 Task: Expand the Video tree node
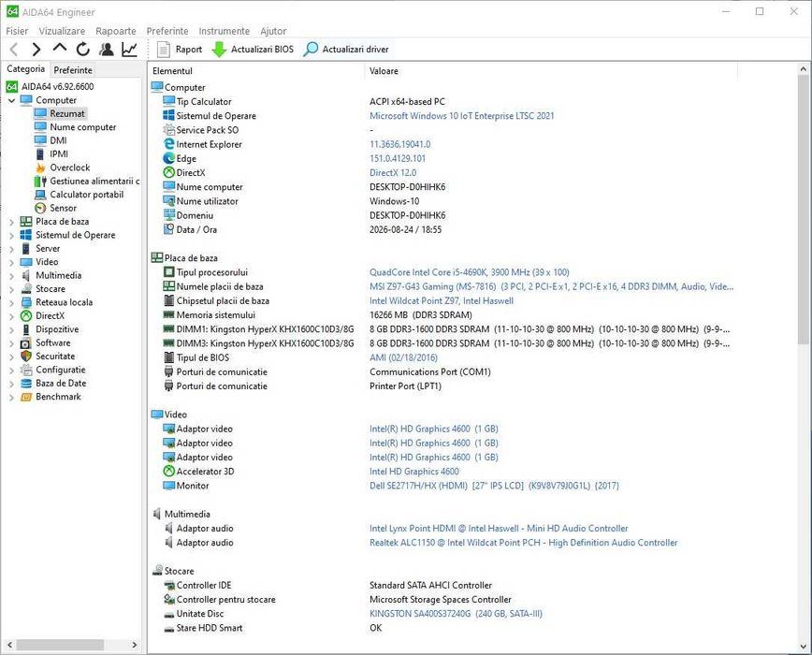point(11,263)
